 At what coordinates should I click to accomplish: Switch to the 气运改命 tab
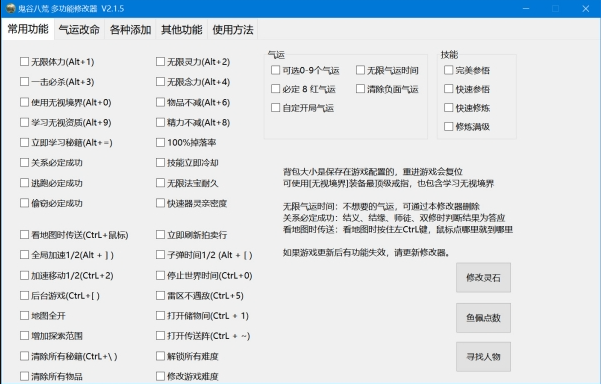pyautogui.click(x=79, y=30)
